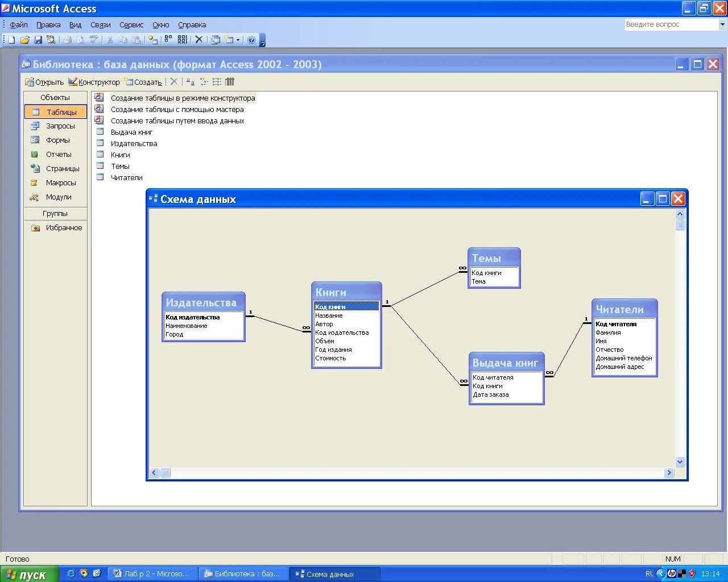
Task: Open the Файл menu
Action: [x=19, y=25]
